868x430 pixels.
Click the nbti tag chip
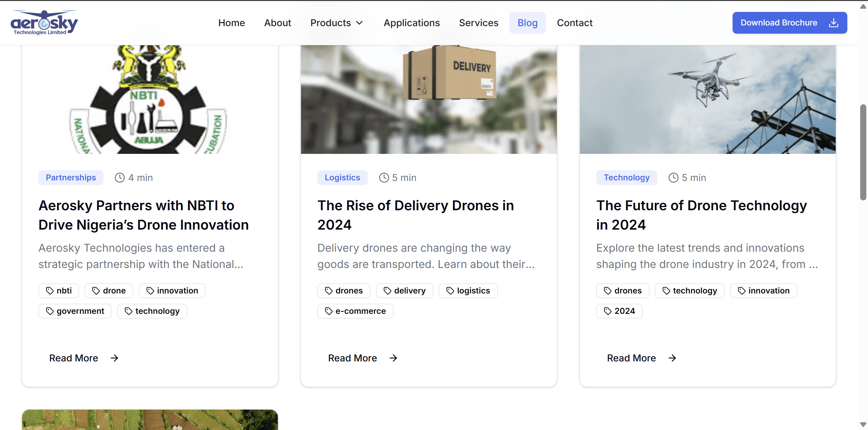pos(59,291)
